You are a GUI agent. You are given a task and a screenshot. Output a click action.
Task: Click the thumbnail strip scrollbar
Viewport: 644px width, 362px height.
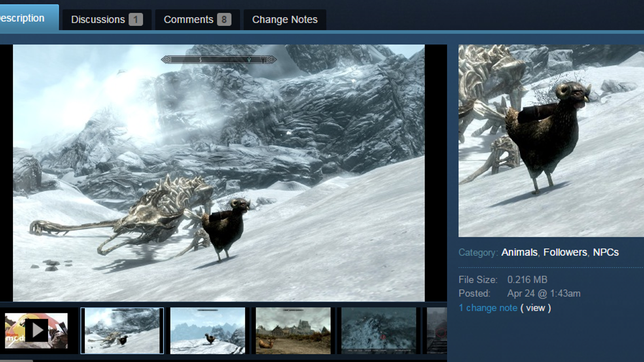[16, 360]
